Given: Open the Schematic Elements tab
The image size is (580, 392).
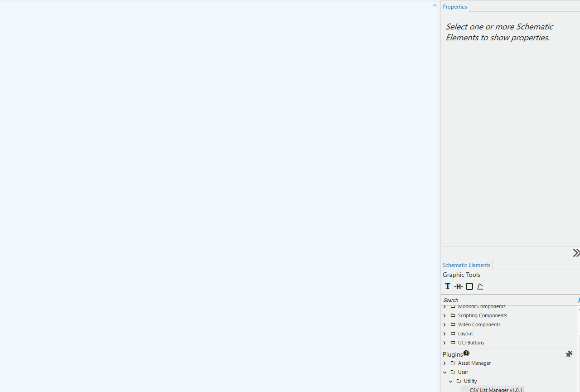Looking at the screenshot, I should (466, 265).
